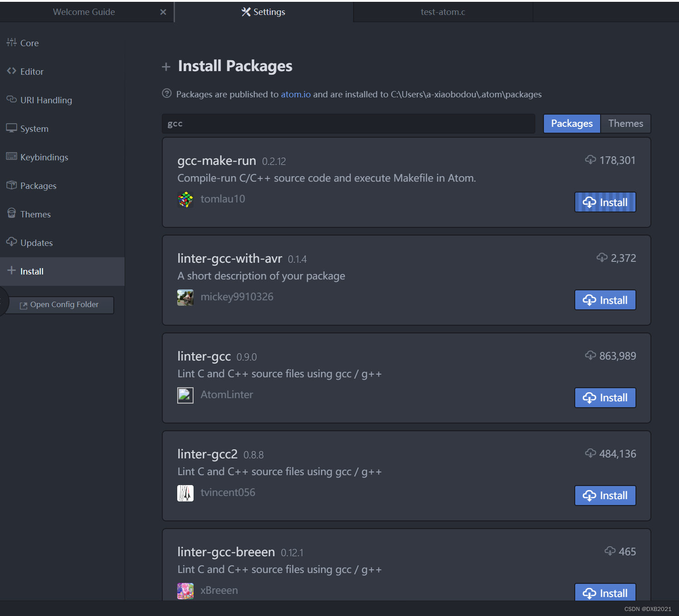679x616 pixels.
Task: Open the System settings section
Action: 62,129
